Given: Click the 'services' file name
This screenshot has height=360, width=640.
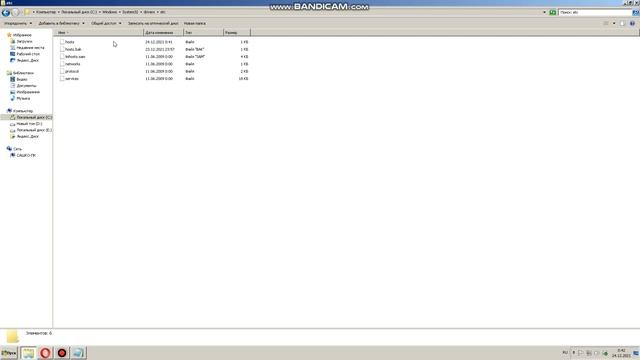Looking at the screenshot, I should click(x=72, y=79).
